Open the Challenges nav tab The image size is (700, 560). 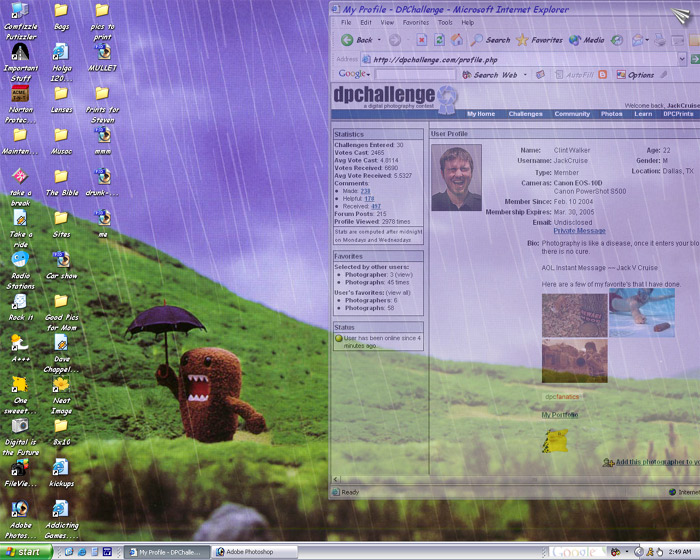pos(525,114)
